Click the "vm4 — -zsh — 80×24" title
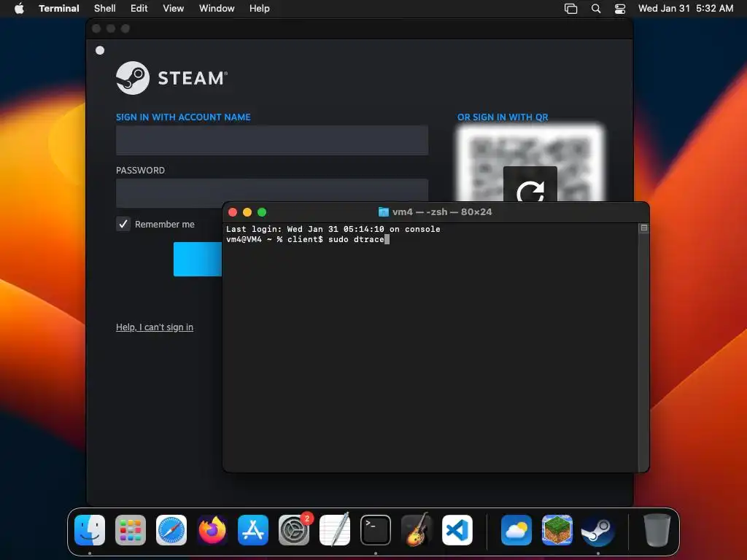This screenshot has width=747, height=560. click(442, 212)
